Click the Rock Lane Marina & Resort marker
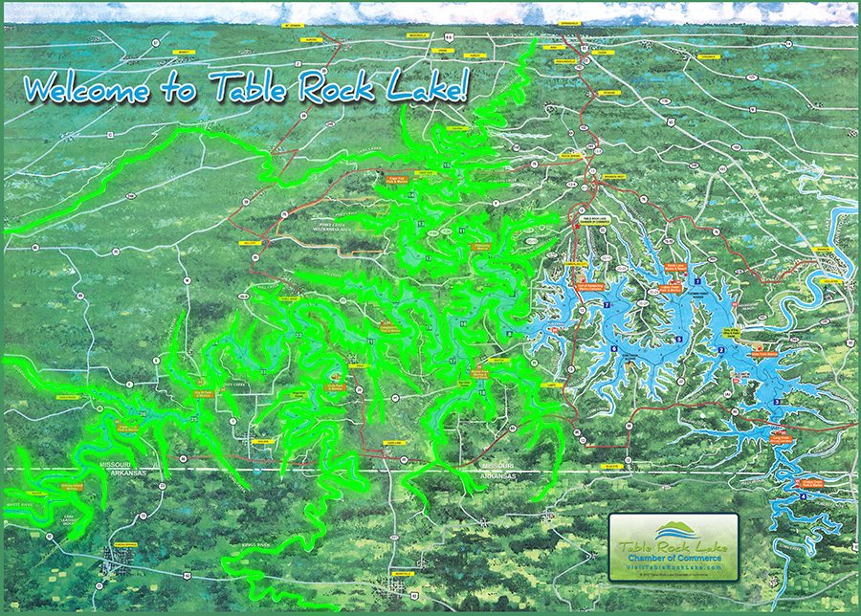The width and height of the screenshot is (861, 616). (676, 268)
